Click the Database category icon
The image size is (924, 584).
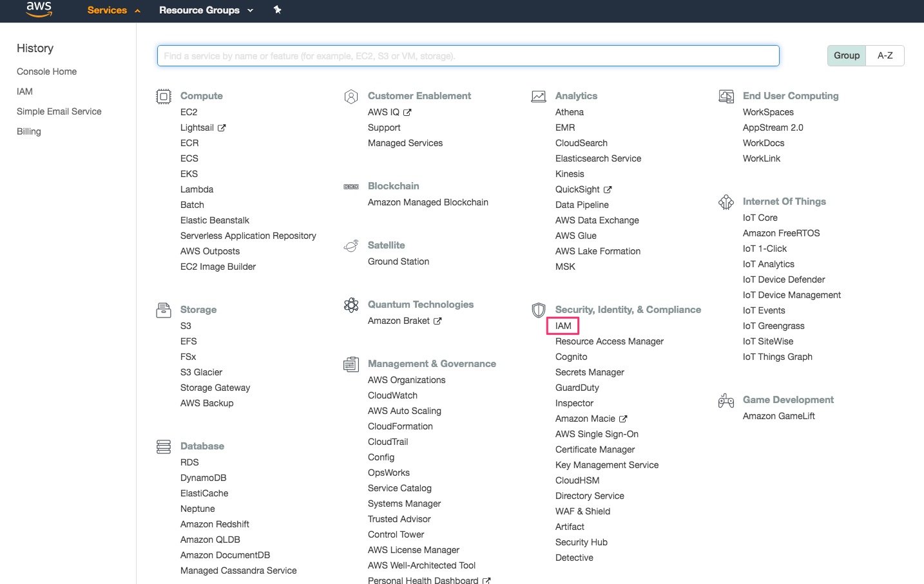(x=164, y=446)
